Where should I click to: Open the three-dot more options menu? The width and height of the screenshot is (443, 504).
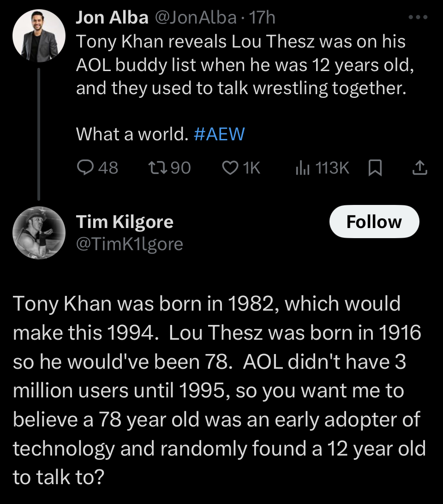[419, 18]
